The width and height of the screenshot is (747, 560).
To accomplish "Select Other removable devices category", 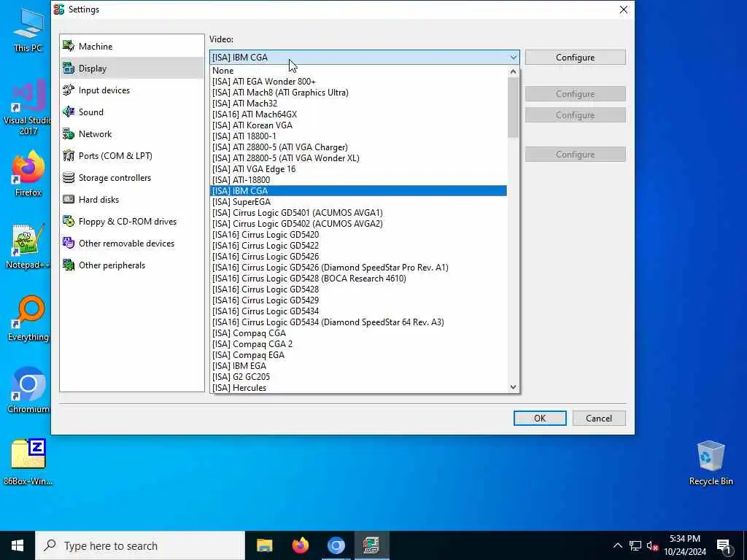I will pyautogui.click(x=132, y=244).
